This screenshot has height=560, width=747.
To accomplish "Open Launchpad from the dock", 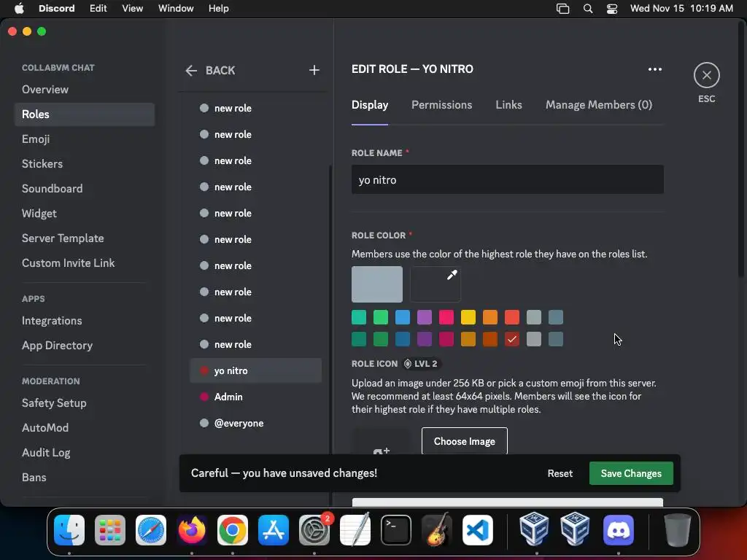I will [110, 530].
